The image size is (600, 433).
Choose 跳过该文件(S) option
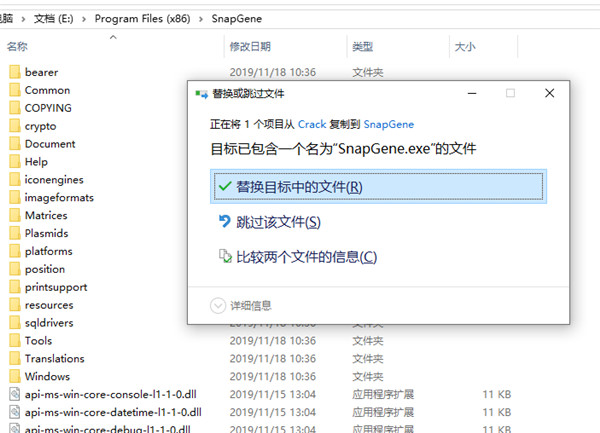click(270, 222)
